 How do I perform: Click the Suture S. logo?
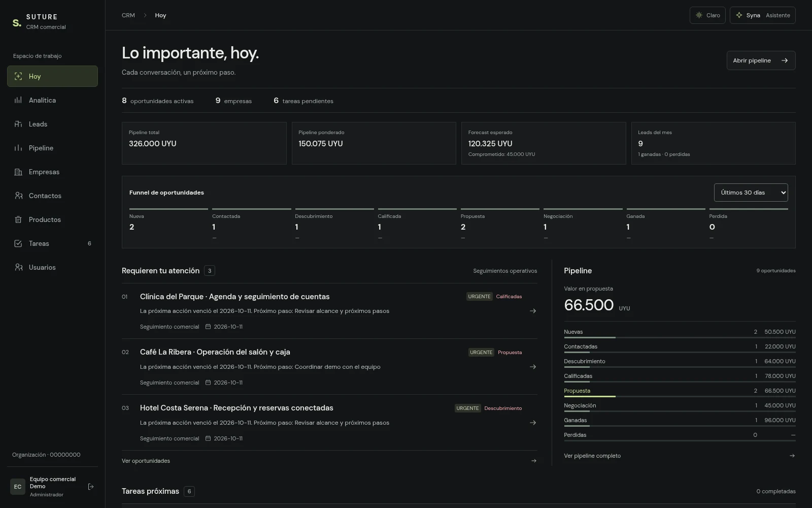coord(17,22)
